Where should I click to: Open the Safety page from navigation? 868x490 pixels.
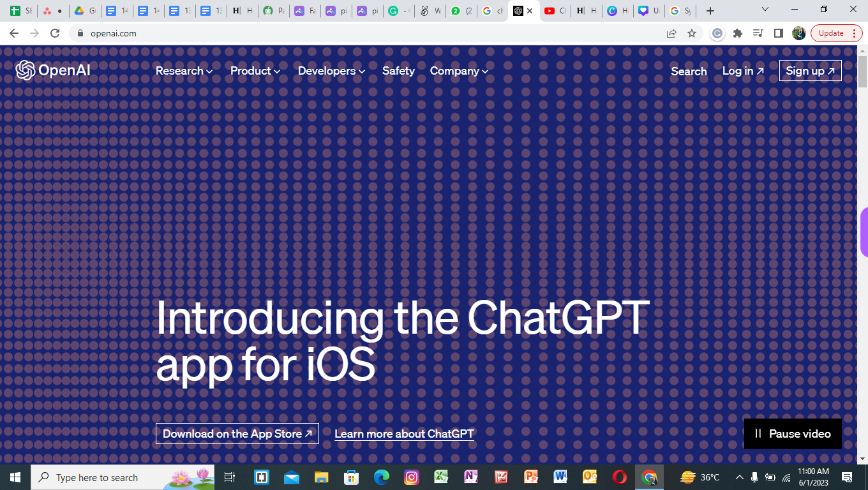pos(398,71)
